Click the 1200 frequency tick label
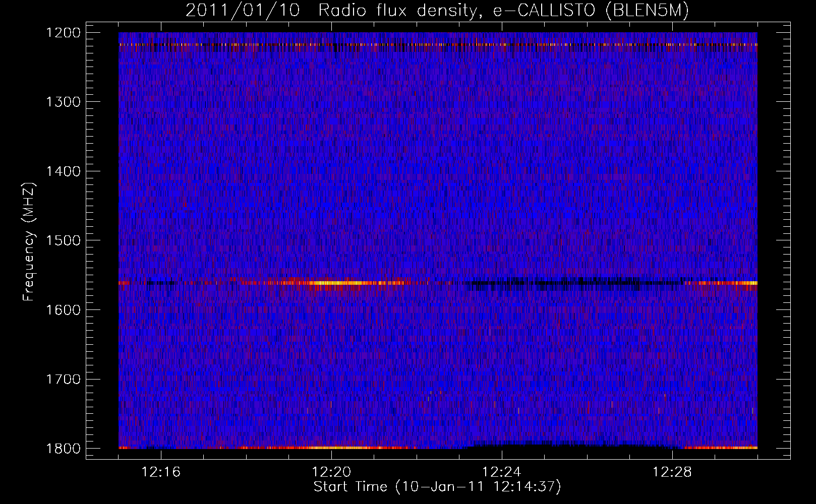Screen dimensions: 816x504 pyautogui.click(x=63, y=33)
